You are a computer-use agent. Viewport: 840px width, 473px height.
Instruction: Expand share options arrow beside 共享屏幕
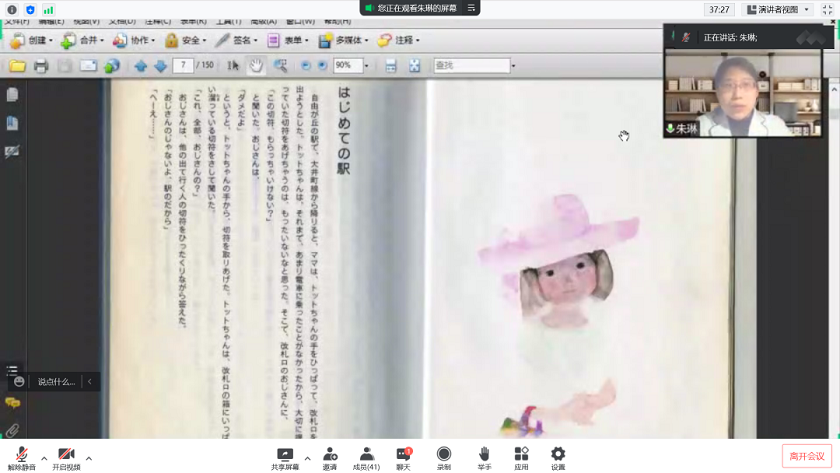click(308, 459)
